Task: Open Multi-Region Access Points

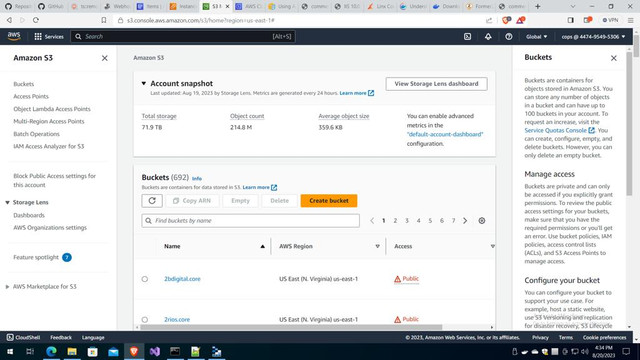Action: pyautogui.click(x=49, y=121)
